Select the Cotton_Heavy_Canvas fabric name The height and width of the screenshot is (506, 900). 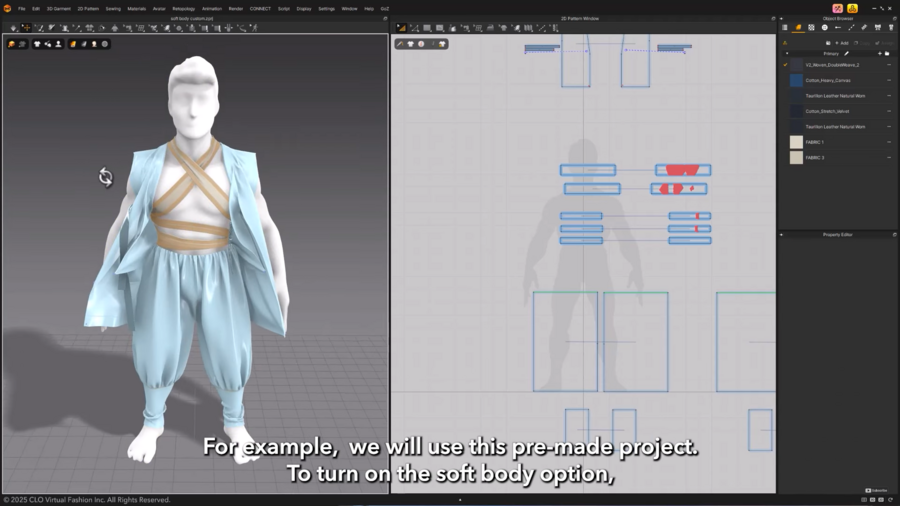point(828,80)
